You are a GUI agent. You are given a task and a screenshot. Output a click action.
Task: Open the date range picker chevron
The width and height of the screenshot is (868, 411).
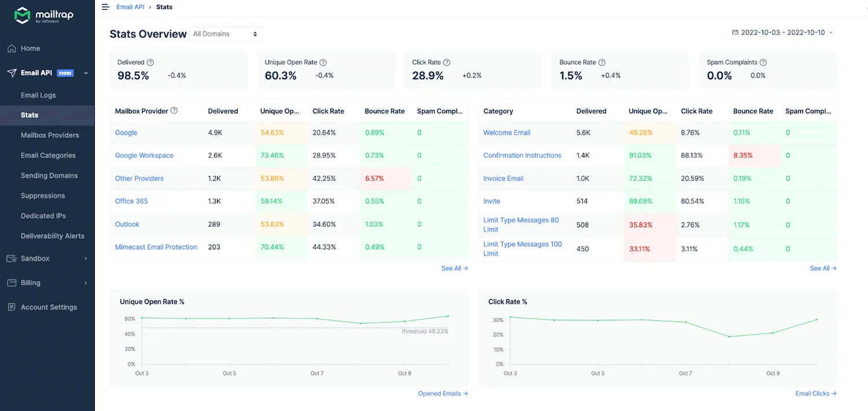pos(831,32)
